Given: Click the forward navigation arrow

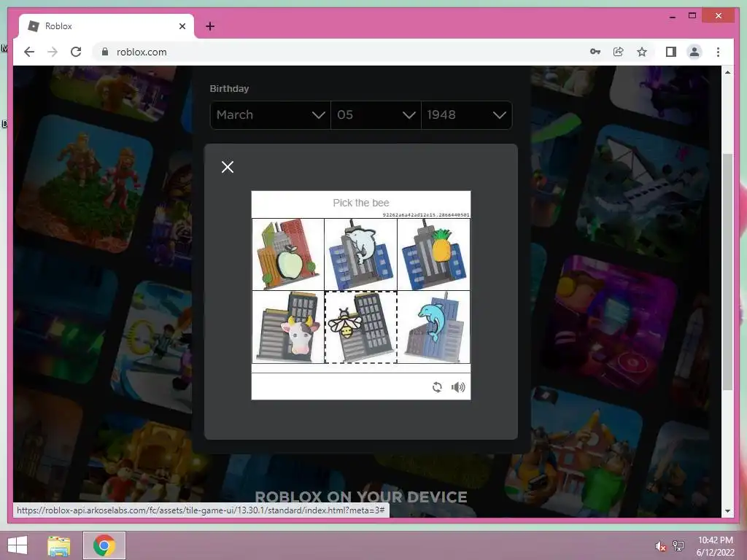Looking at the screenshot, I should [x=53, y=52].
